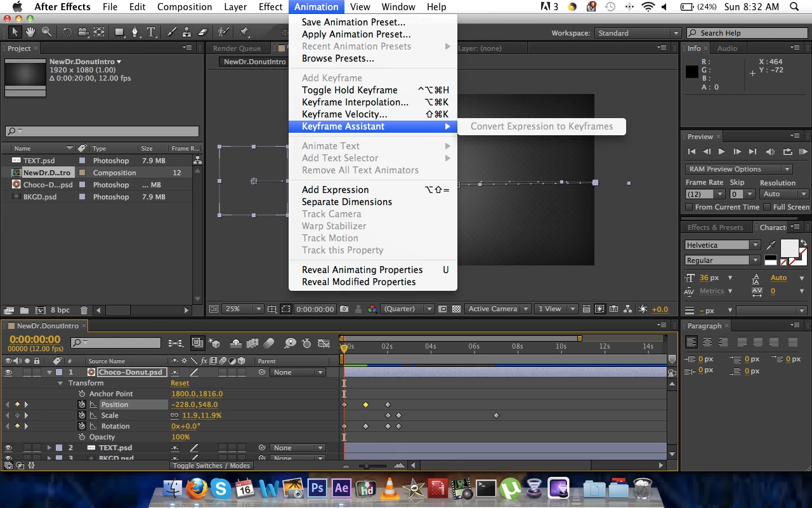Viewport: 812px width, 508px height.
Task: Select the yellow Position keyframe in timeline
Action: pos(366,404)
